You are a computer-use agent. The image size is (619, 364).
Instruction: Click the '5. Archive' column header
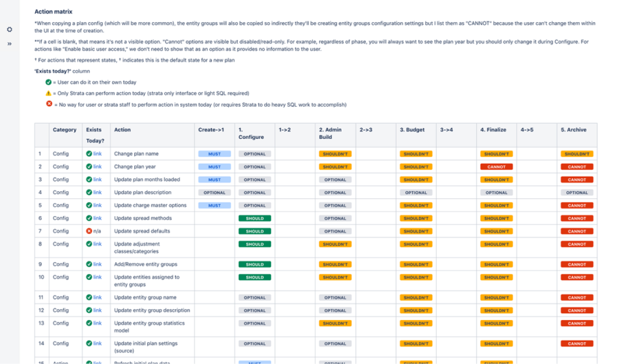click(x=573, y=129)
